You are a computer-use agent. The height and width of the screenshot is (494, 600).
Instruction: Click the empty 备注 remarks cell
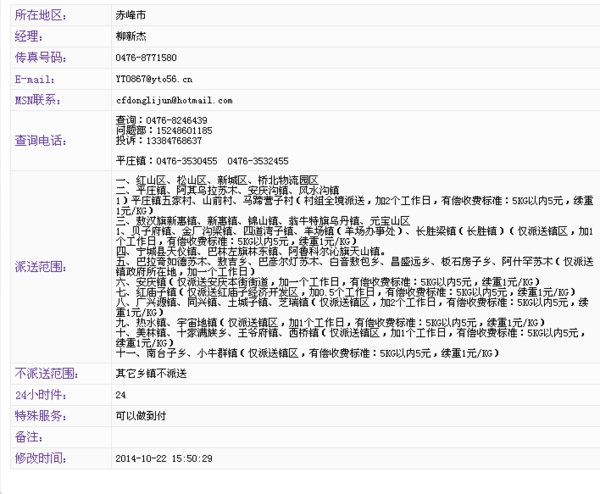[350, 437]
